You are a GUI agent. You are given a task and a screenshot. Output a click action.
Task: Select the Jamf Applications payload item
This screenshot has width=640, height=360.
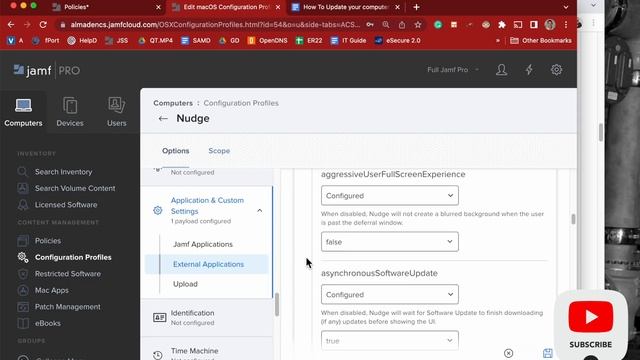(203, 244)
